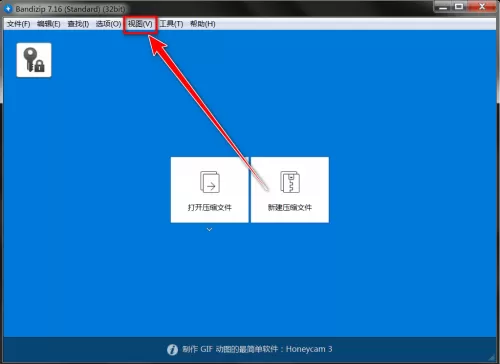Viewport: 500px width, 364px height.
Task: Click the 打开压缩文件 tile
Action: click(210, 190)
